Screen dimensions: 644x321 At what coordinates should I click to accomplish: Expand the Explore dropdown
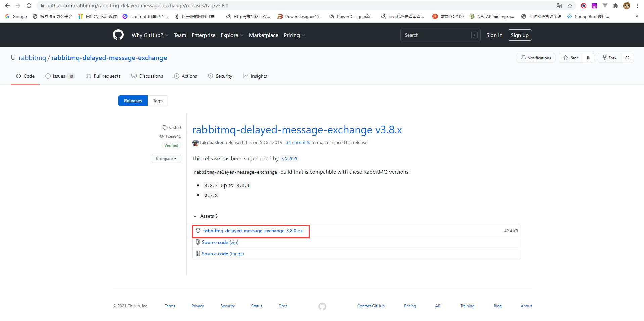(x=232, y=35)
